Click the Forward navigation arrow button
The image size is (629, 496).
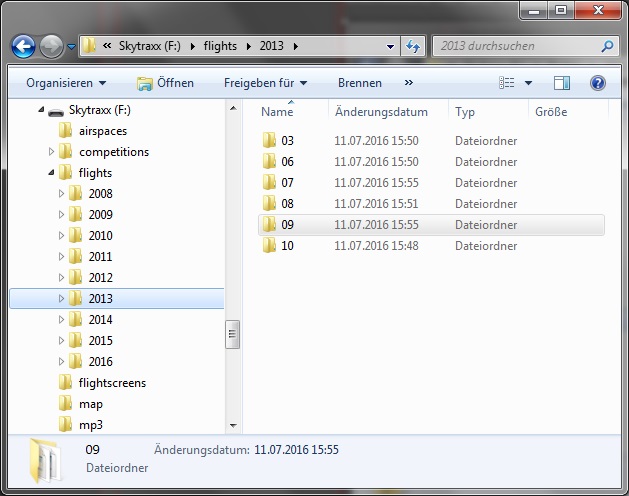click(x=51, y=46)
